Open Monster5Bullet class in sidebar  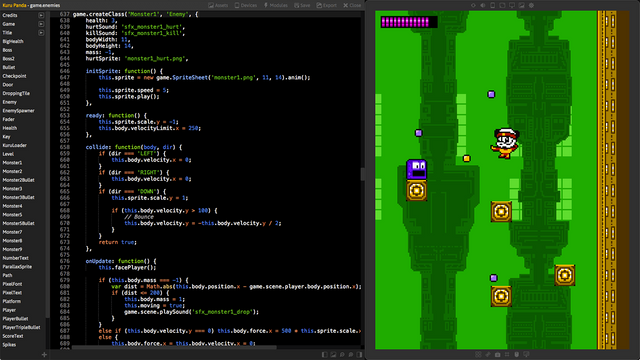[x=18, y=223]
